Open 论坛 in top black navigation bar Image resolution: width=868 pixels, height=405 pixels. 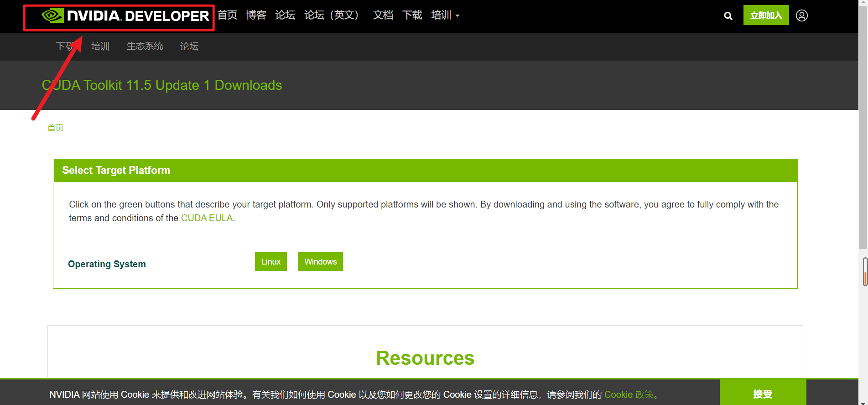click(x=285, y=15)
